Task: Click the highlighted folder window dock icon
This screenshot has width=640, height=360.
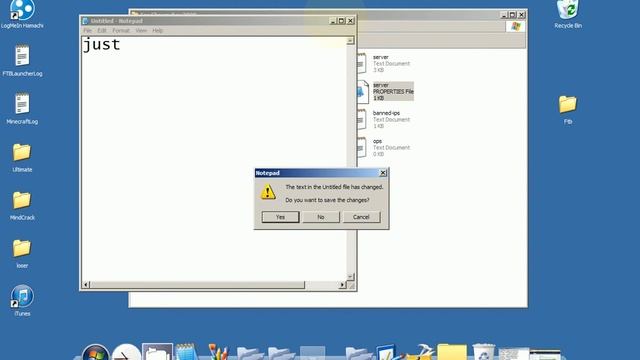Action: (157, 352)
